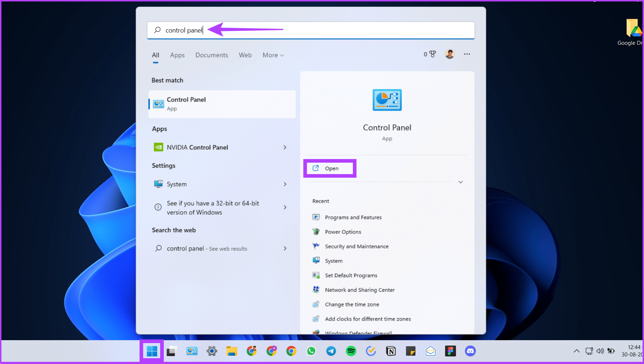
Task: Open the volume icon in system tray
Action: pyautogui.click(x=600, y=351)
